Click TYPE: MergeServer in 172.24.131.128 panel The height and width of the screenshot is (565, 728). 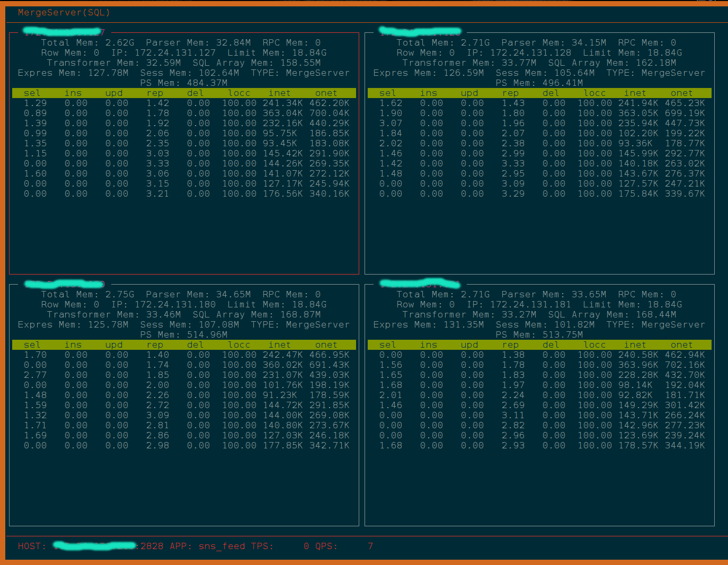(x=656, y=73)
